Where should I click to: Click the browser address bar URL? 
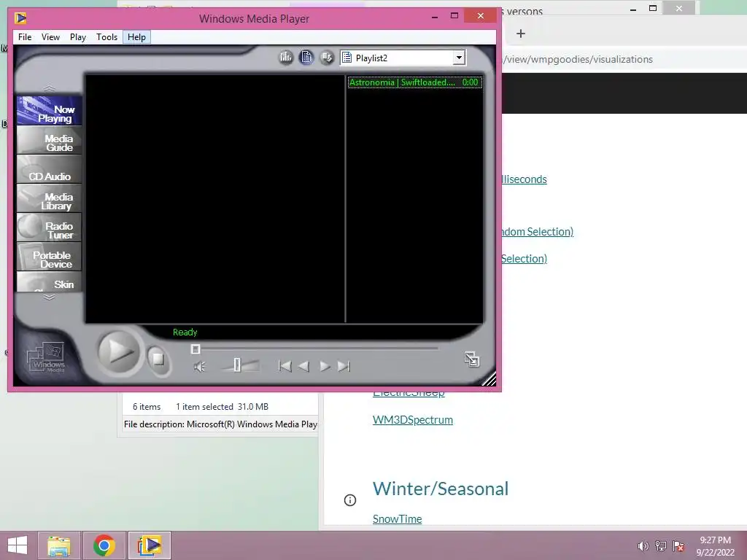click(x=578, y=59)
